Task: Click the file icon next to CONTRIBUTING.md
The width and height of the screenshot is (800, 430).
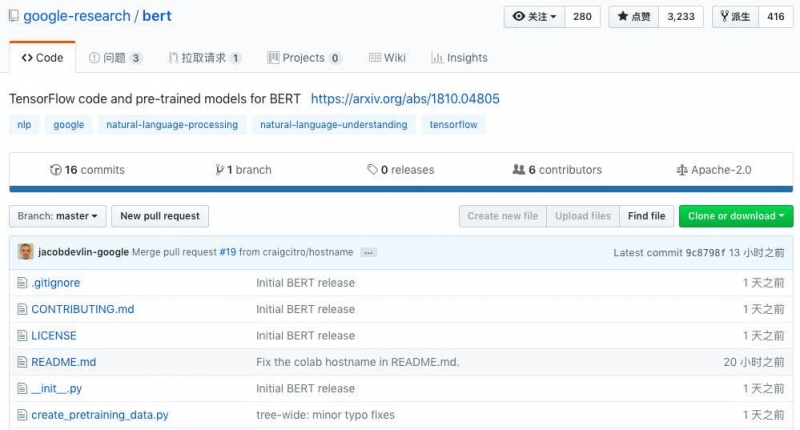Action: pyautogui.click(x=22, y=309)
